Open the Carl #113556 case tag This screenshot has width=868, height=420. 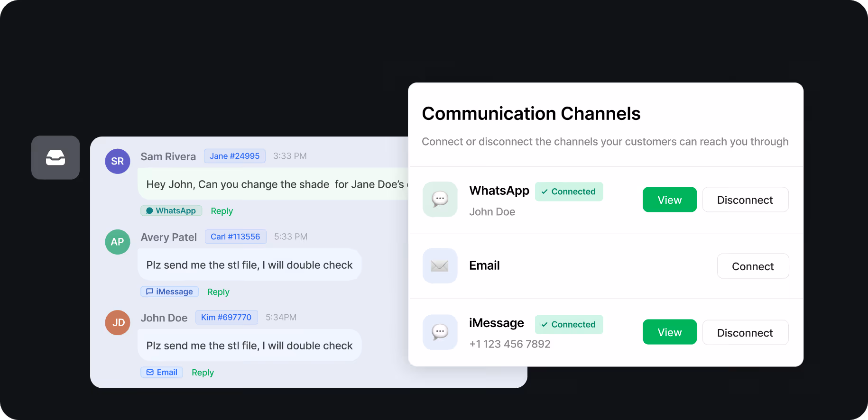click(236, 237)
